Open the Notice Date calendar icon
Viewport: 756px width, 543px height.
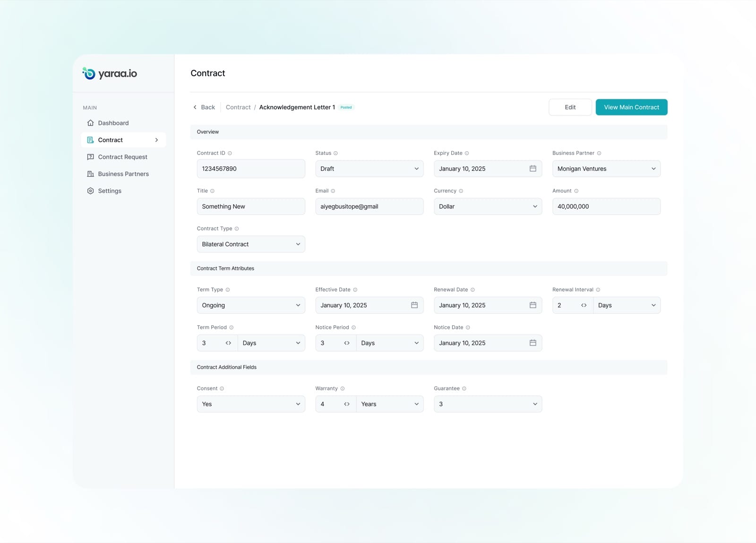(533, 343)
